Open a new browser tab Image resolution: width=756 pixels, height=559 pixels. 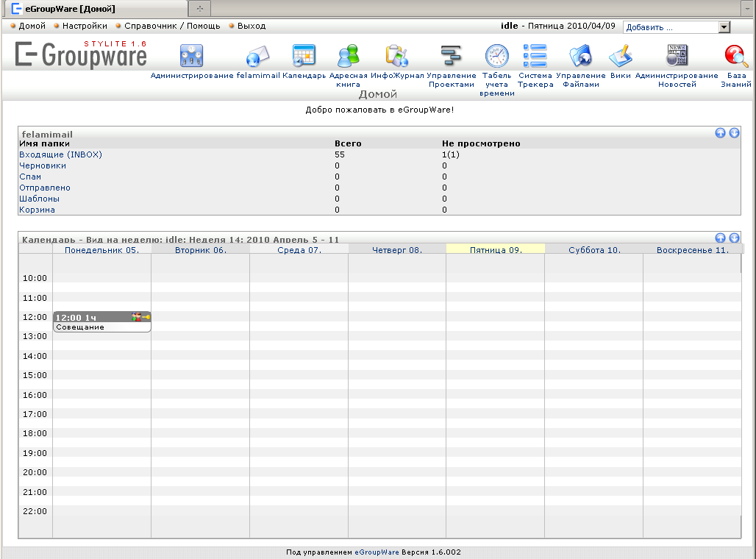pos(199,8)
